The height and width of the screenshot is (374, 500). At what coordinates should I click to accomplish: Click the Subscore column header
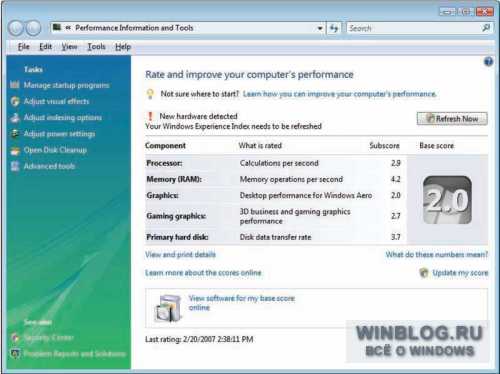pos(384,146)
